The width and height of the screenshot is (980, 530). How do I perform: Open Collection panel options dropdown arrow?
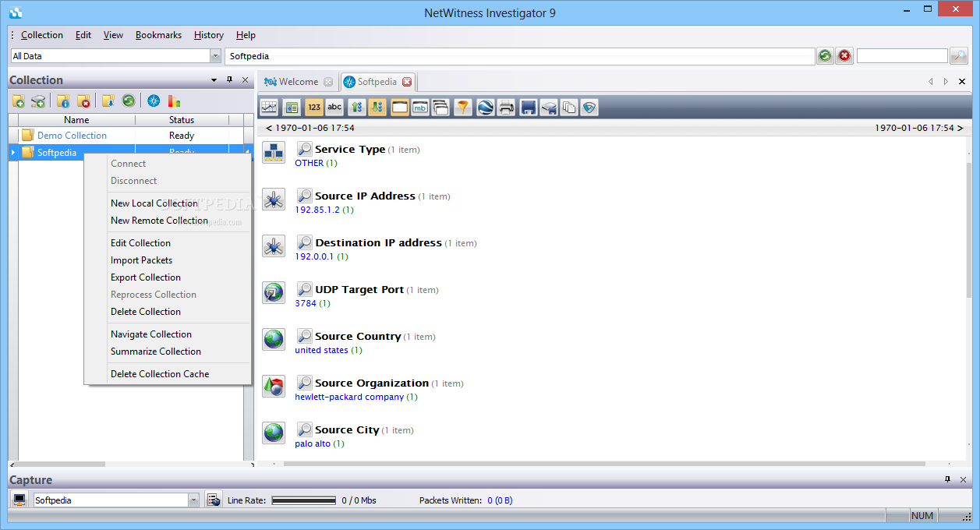coord(214,80)
